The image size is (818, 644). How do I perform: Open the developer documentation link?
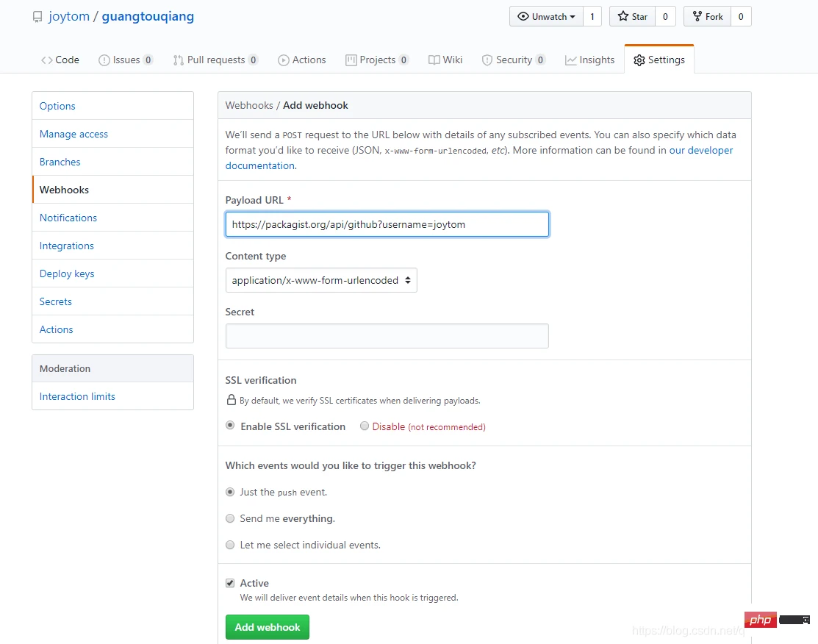(x=700, y=151)
